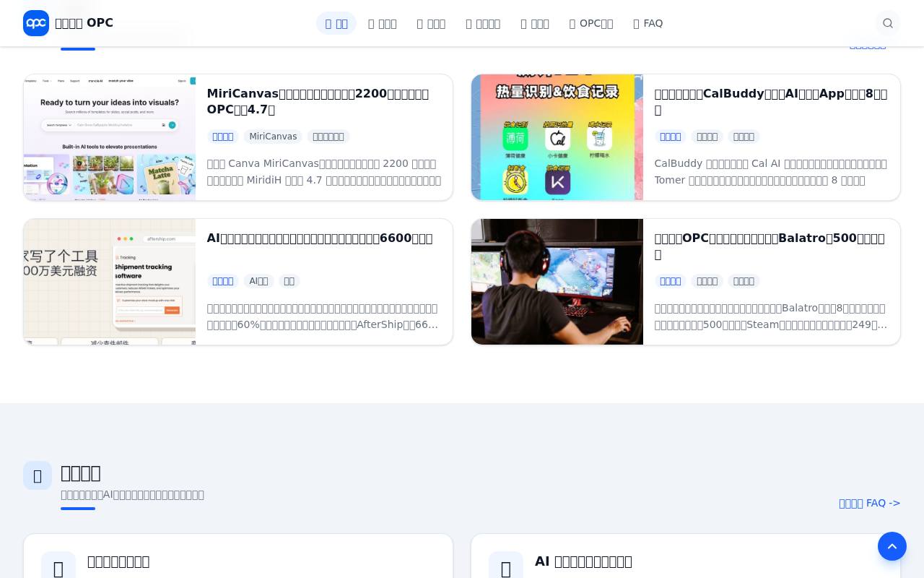Click the gamer at computer thumbnail

tap(557, 282)
